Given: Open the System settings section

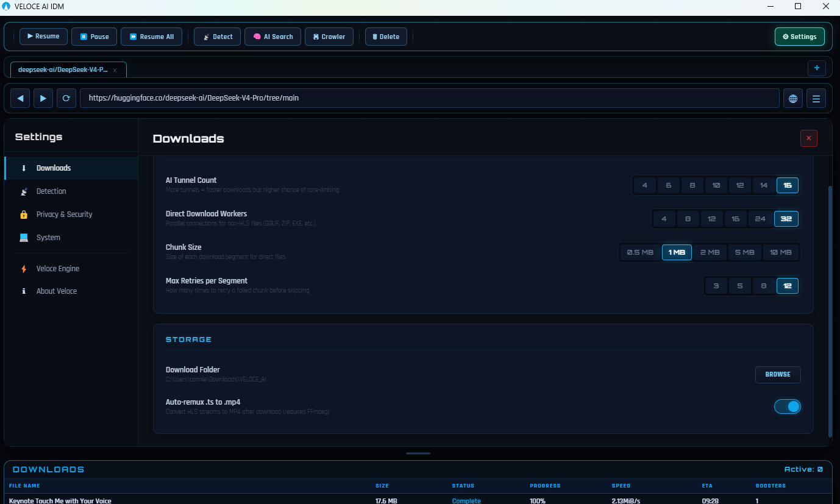Looking at the screenshot, I should coord(71,238).
